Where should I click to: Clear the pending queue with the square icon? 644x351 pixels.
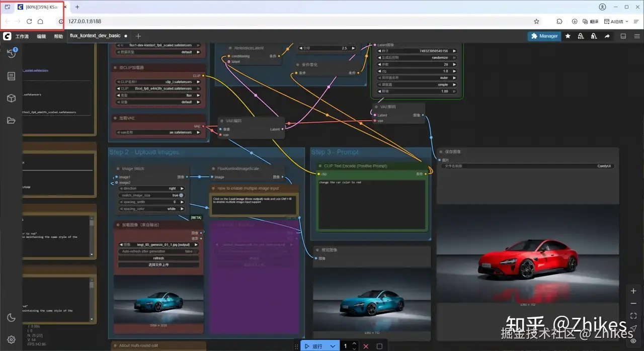click(x=379, y=346)
